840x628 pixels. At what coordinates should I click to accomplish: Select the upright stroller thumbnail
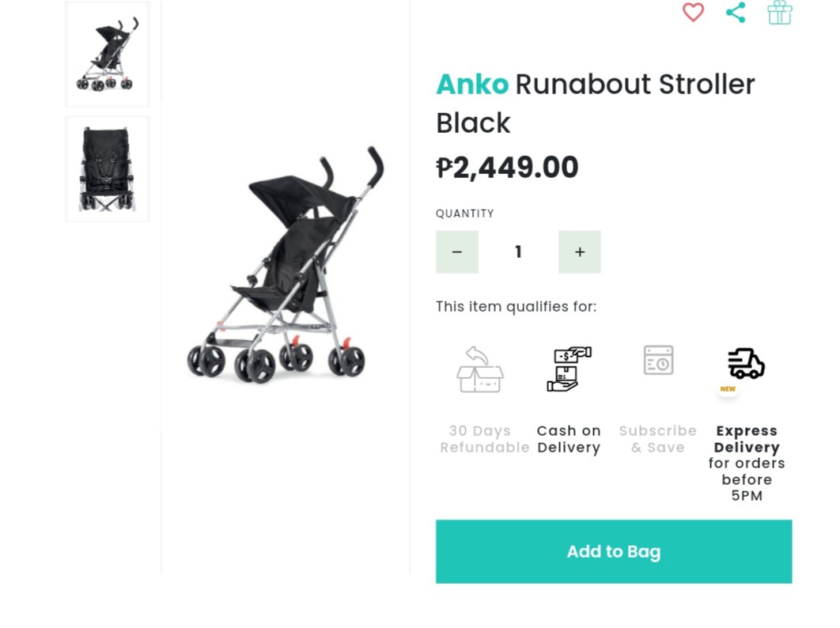coord(107,54)
